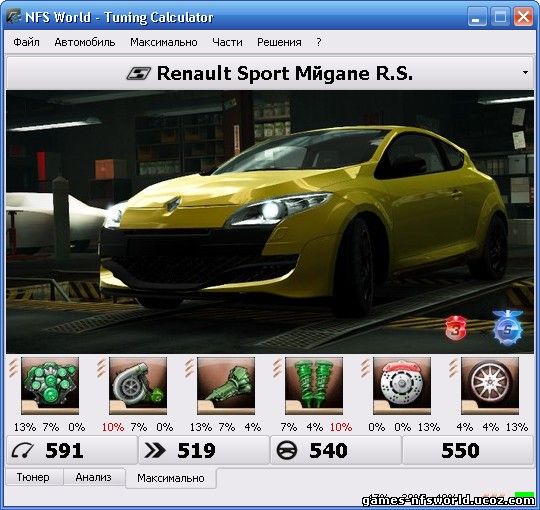Click the acceleration 519 stat box
This screenshot has width=540, height=510.
tap(204, 450)
